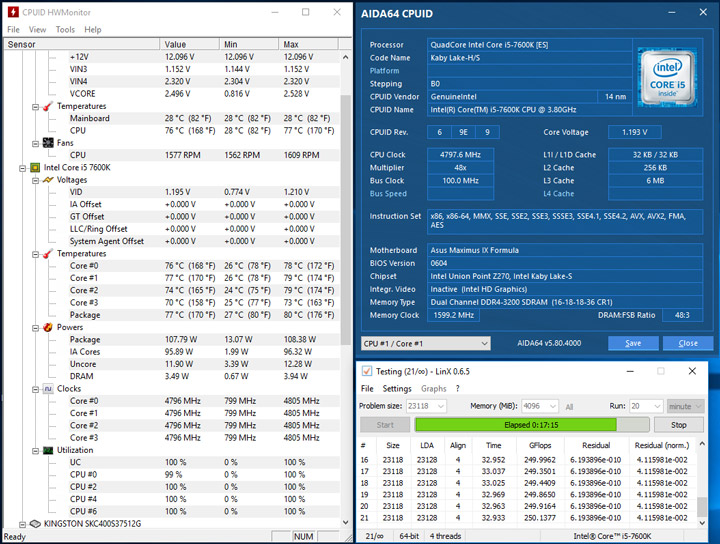Screen dimensions: 720x544
Task: Collapse the Powers node
Action: [x=35, y=328]
